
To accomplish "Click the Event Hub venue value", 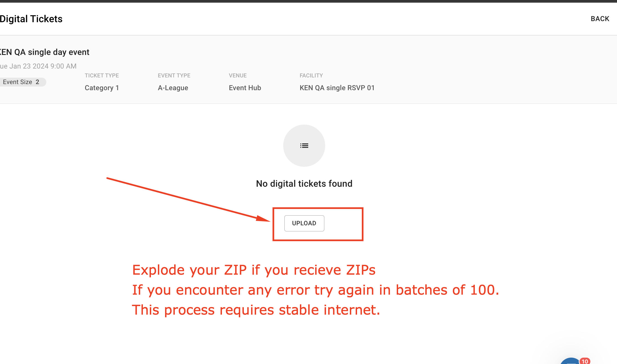I will pos(245,88).
